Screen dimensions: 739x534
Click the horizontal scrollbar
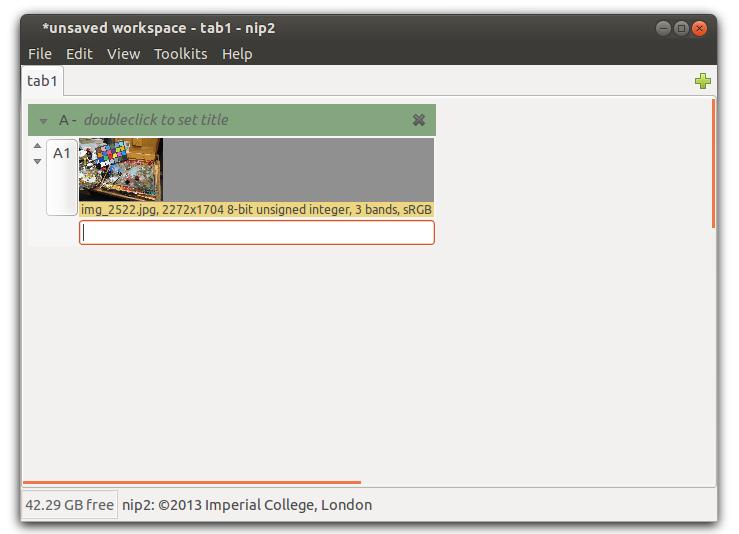pos(192,483)
